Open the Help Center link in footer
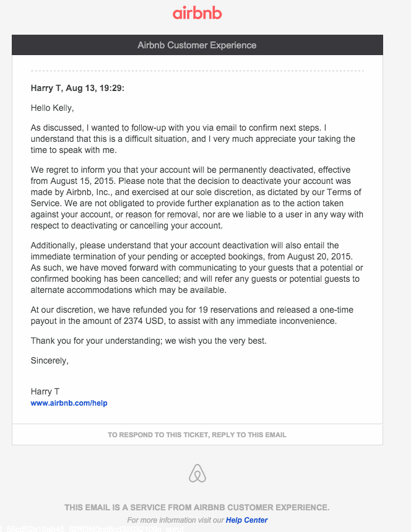This screenshot has width=411, height=532. tap(246, 520)
